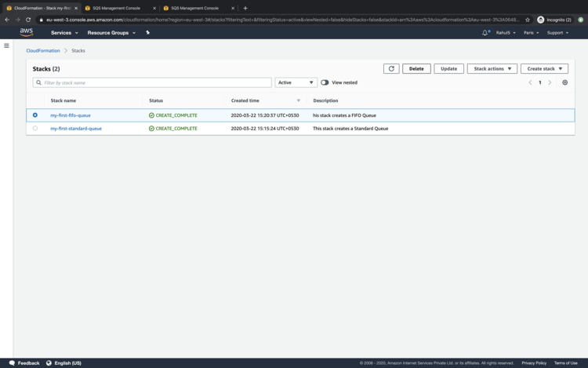Open the table preferences gear icon

pyautogui.click(x=564, y=82)
